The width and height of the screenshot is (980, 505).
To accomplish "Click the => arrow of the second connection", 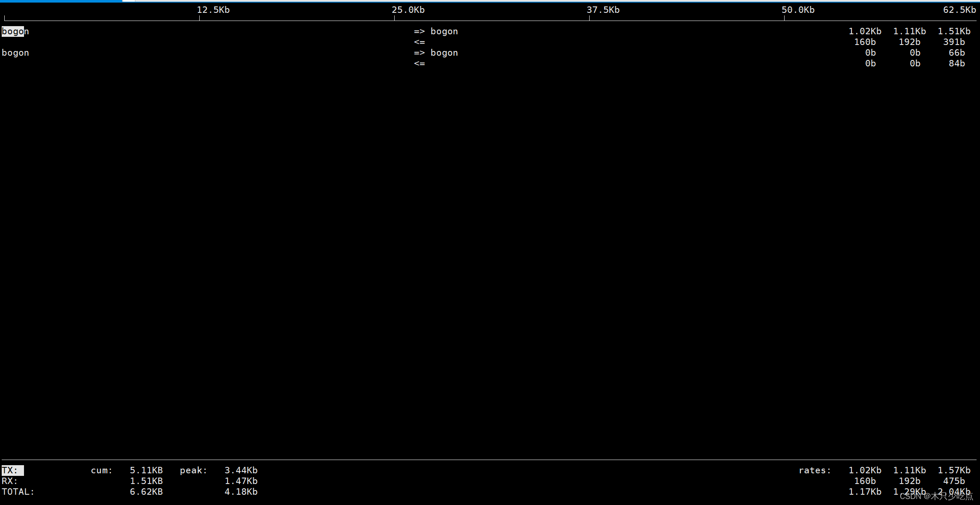I will click(419, 52).
